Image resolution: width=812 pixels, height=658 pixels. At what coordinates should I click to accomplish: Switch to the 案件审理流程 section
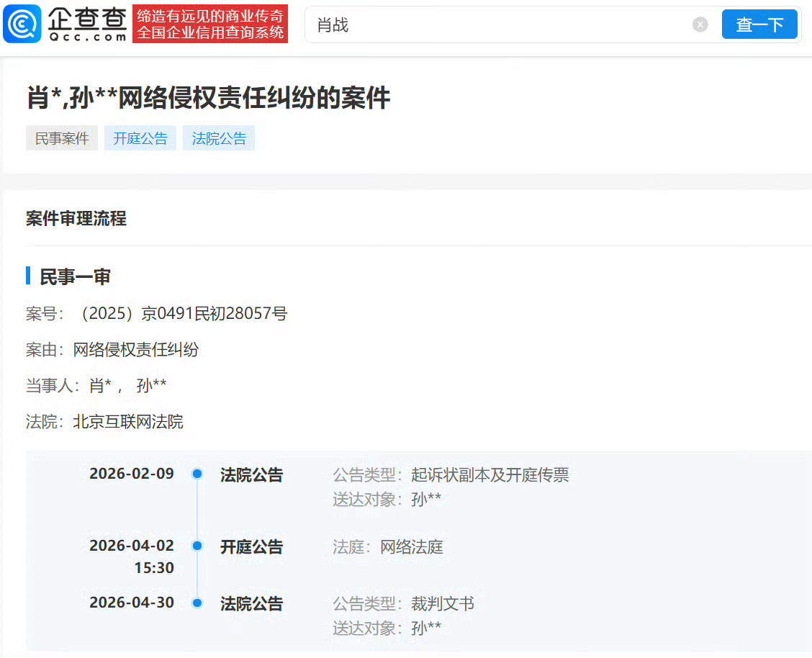(76, 219)
